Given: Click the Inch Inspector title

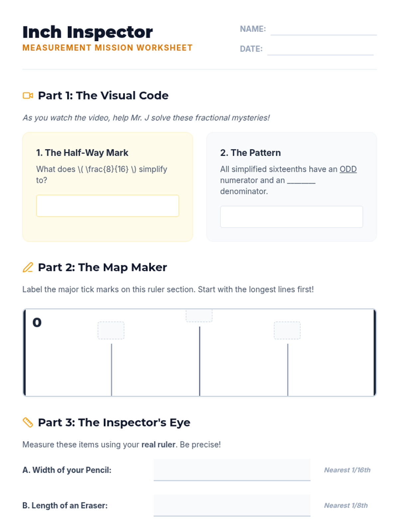Looking at the screenshot, I should point(88,32).
